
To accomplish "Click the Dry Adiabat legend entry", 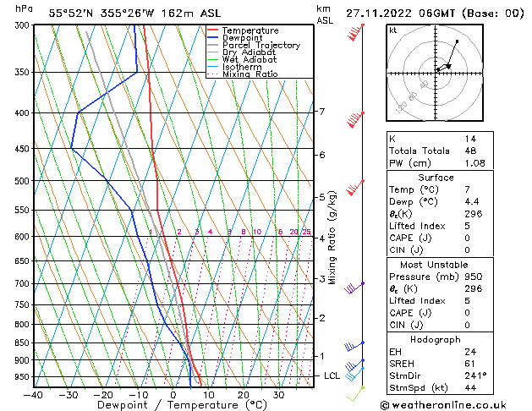I will (241, 52).
